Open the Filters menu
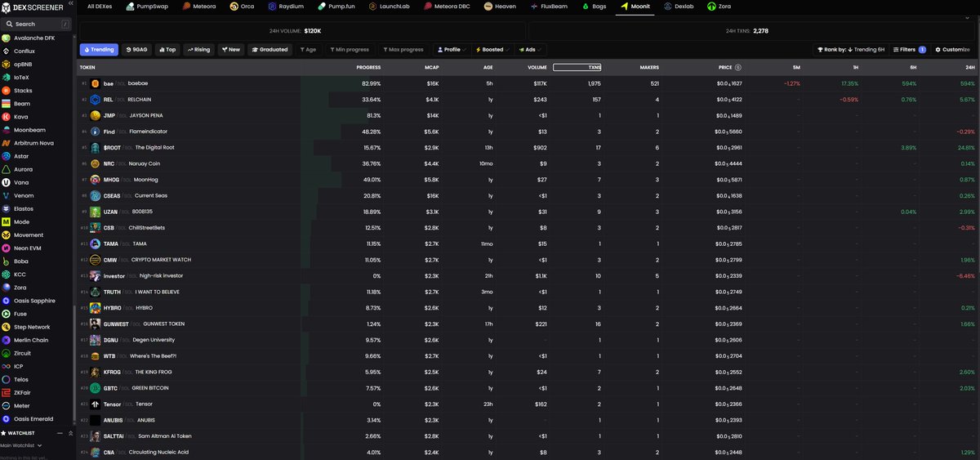The height and width of the screenshot is (460, 980). [x=910, y=49]
